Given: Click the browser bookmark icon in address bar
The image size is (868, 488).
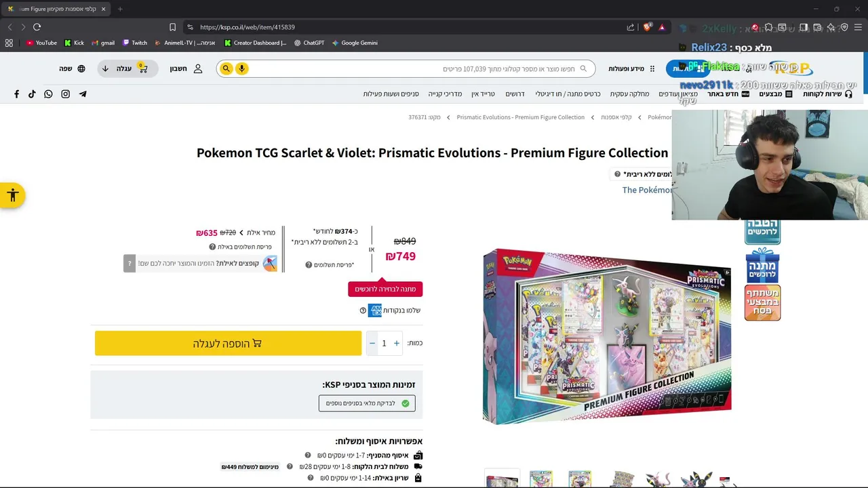Looking at the screenshot, I should [172, 27].
